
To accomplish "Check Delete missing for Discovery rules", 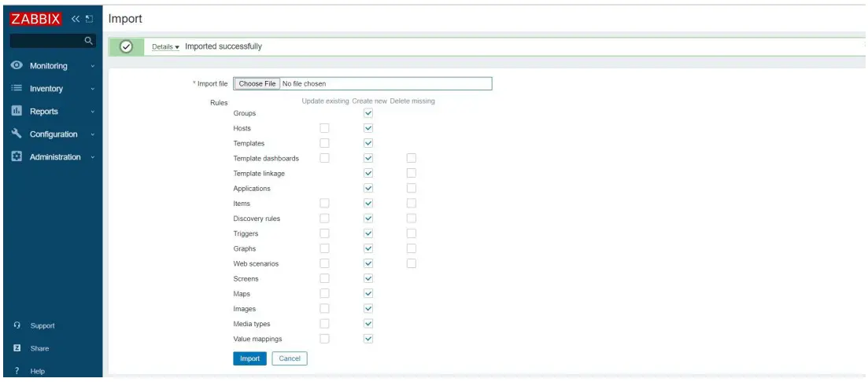I will click(412, 219).
